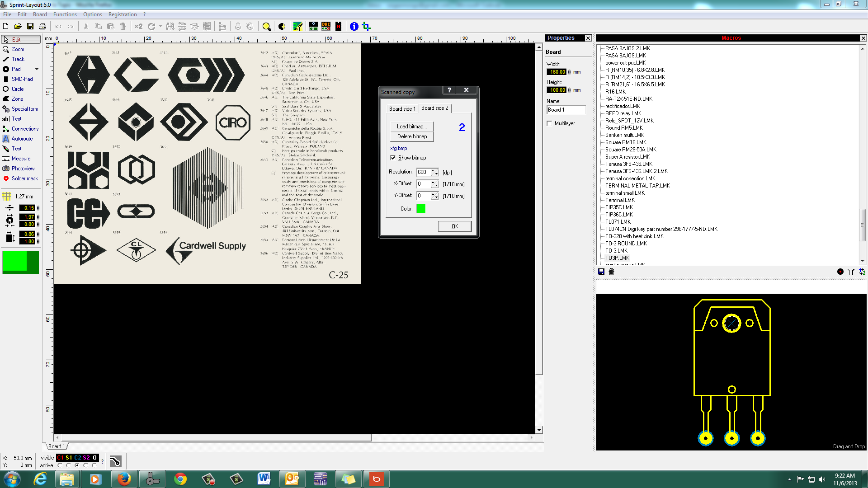Open the Pad tool dropdown arrow

[x=37, y=69]
